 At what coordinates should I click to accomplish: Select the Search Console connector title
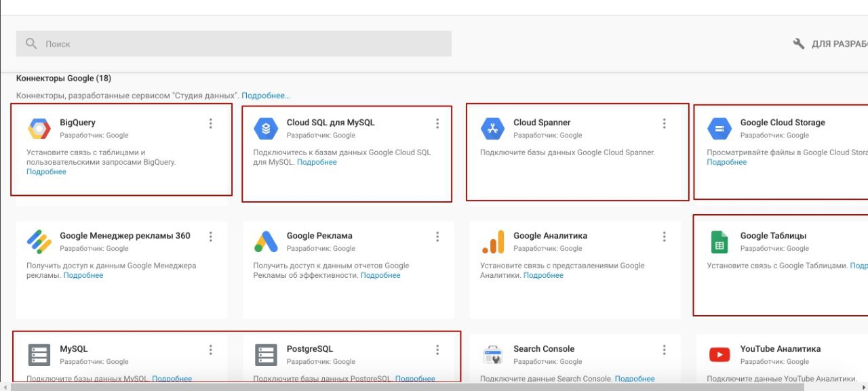pyautogui.click(x=544, y=349)
